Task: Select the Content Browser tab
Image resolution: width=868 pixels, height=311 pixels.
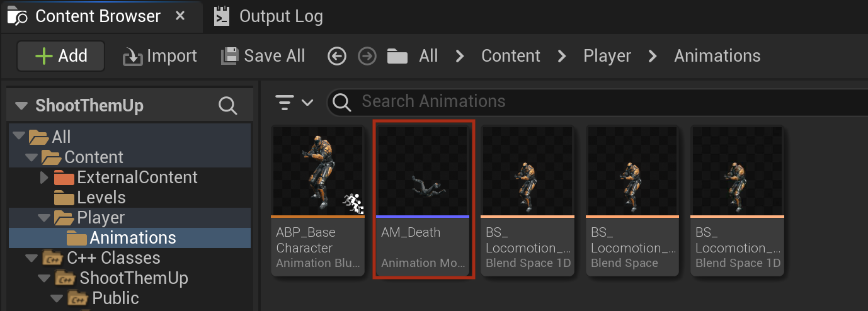Action: pos(98,16)
